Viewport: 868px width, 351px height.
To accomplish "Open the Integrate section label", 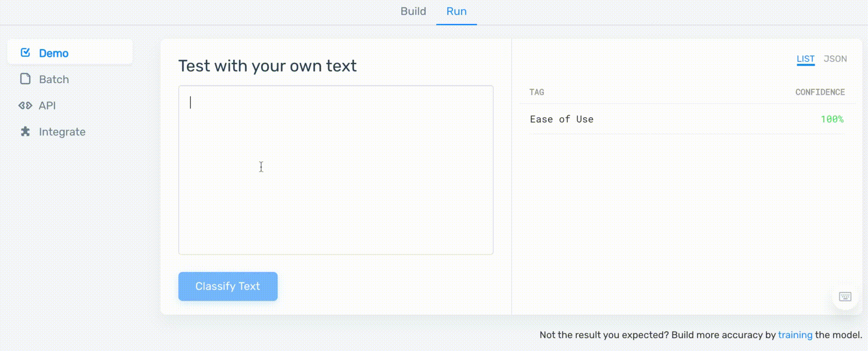I will point(62,132).
